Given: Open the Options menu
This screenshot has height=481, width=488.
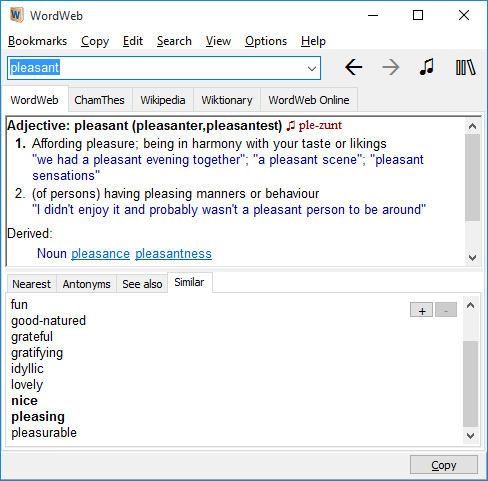Looking at the screenshot, I should tap(266, 41).
